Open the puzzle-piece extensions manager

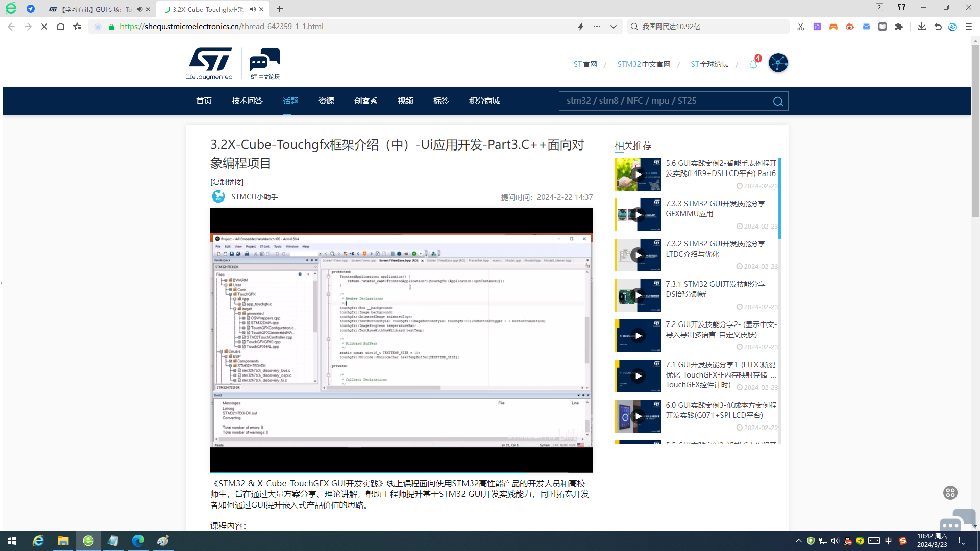tap(899, 27)
